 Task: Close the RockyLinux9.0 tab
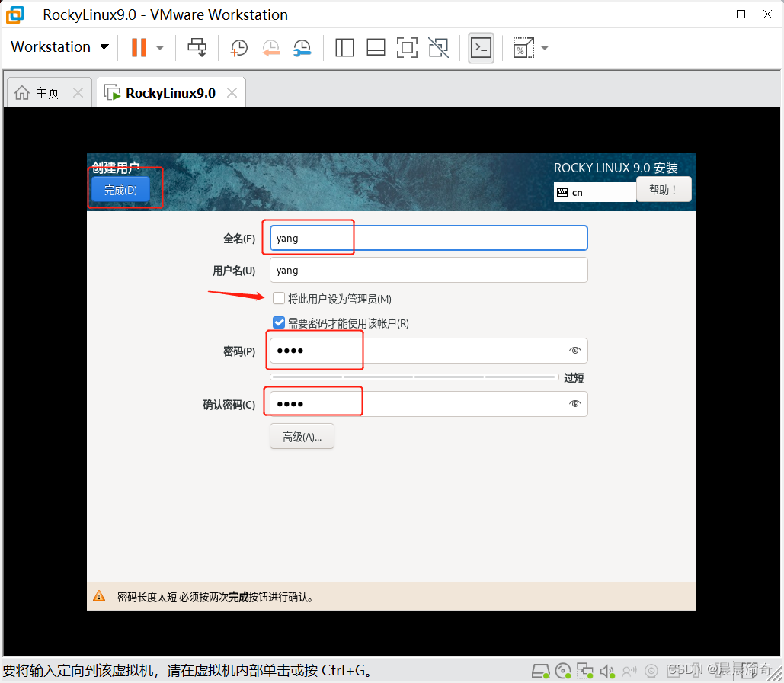[232, 92]
